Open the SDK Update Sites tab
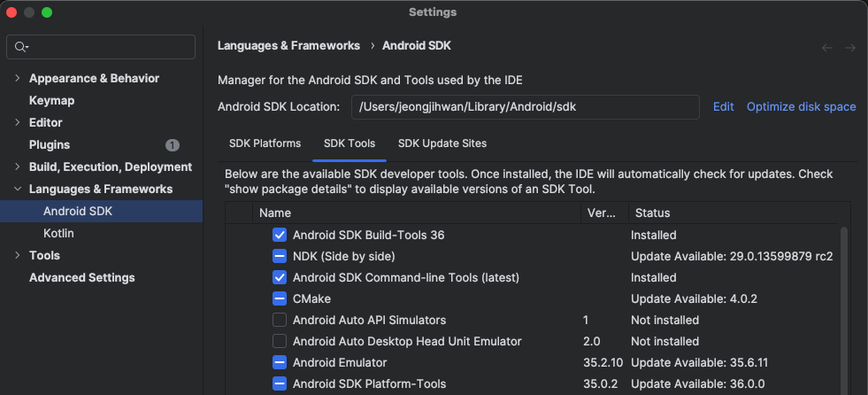This screenshot has height=395, width=868. pos(442,143)
